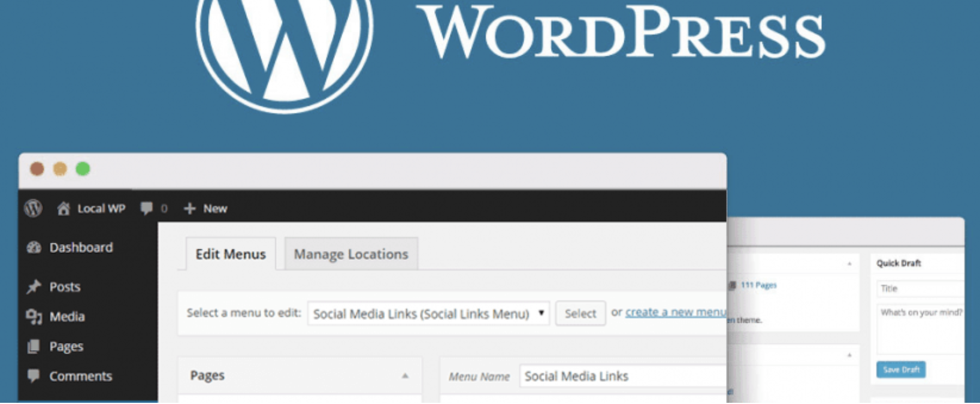
Task: Collapse the lower widget arrow in the back window
Action: point(849,355)
